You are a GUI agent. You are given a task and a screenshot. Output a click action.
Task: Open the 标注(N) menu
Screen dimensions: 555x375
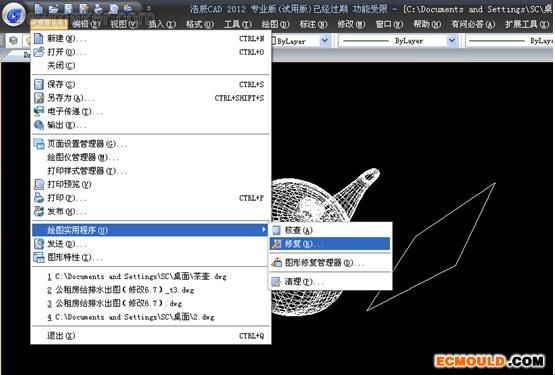pos(313,24)
